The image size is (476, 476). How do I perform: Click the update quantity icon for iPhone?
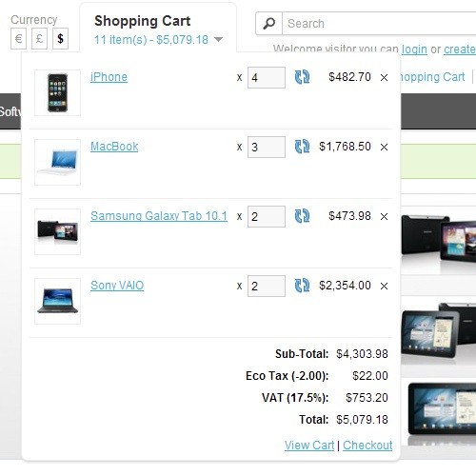(302, 77)
